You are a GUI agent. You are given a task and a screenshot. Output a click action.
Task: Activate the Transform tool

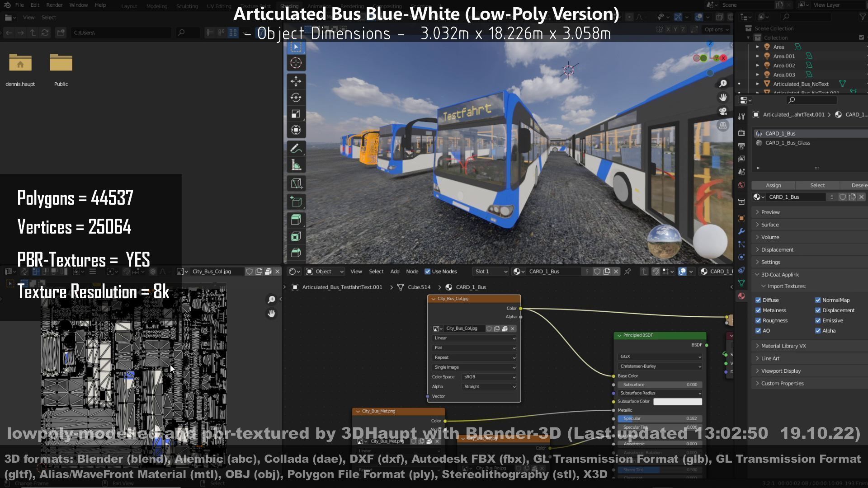pyautogui.click(x=296, y=130)
